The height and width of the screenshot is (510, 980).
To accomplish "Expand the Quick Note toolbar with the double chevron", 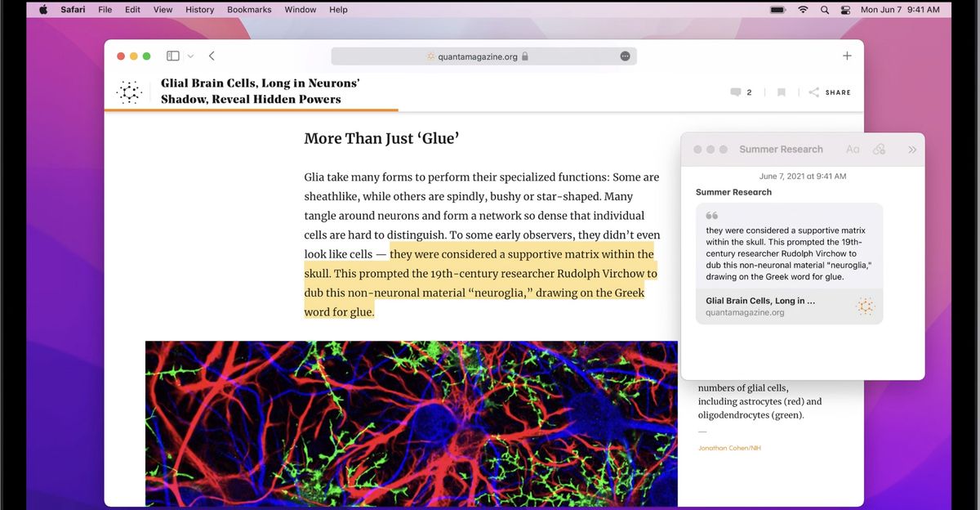I will click(912, 149).
